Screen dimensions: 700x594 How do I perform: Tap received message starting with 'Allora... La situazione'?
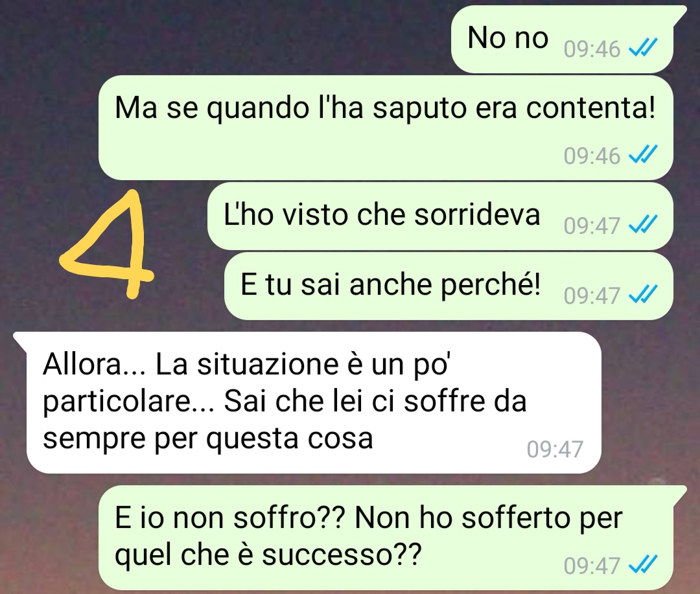coord(307,402)
